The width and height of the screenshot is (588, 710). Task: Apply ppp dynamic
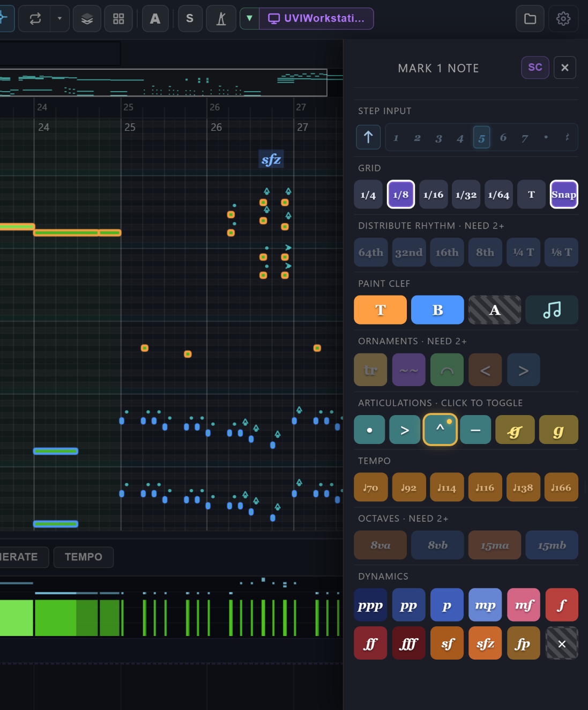click(x=370, y=605)
